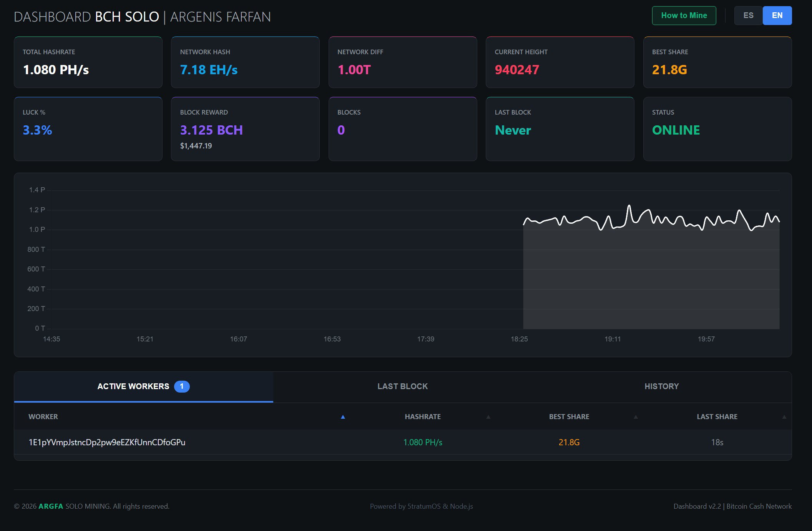Screen dimensions: 812x531
Task: Click the worker address 1E1pYVmpJstncDp2pw9eEZKfUnnCDfoGPu
Action: 107,443
